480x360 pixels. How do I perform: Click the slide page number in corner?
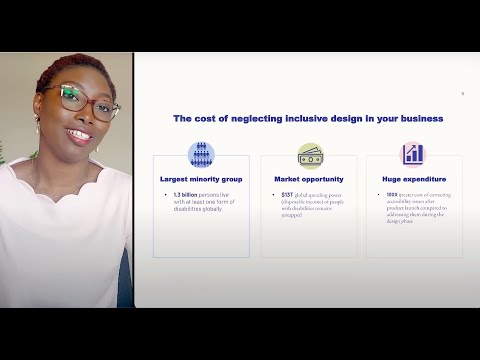tap(463, 94)
